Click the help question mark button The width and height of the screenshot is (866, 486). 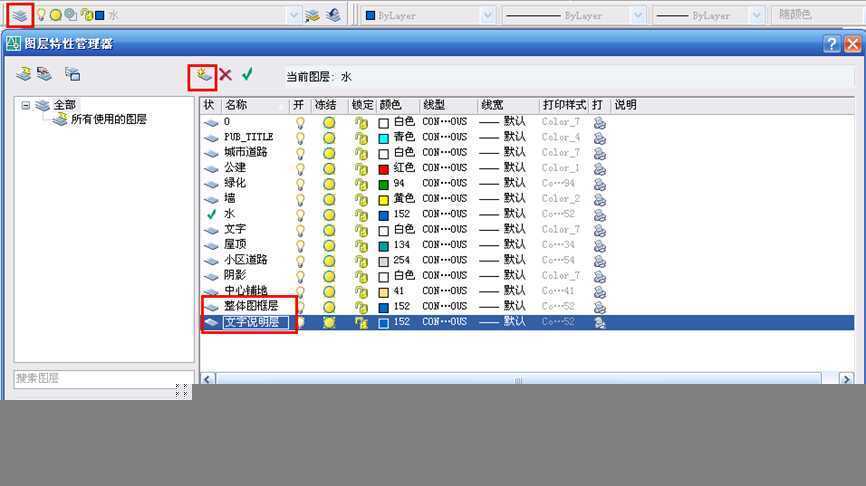click(831, 44)
